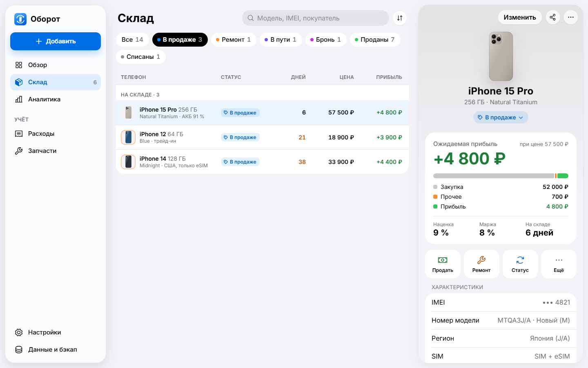Sort by the Прибыль column header
588x368 pixels.
[389, 77]
